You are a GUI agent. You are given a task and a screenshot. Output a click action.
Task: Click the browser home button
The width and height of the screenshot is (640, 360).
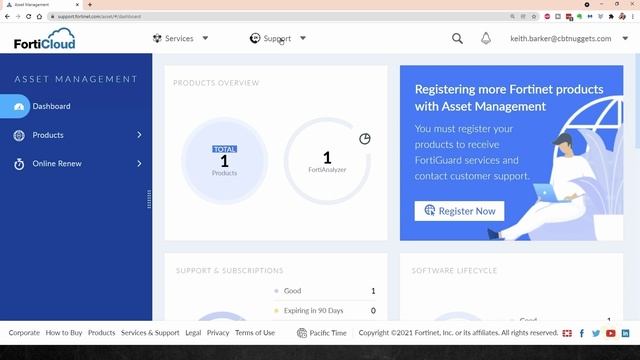[39, 16]
